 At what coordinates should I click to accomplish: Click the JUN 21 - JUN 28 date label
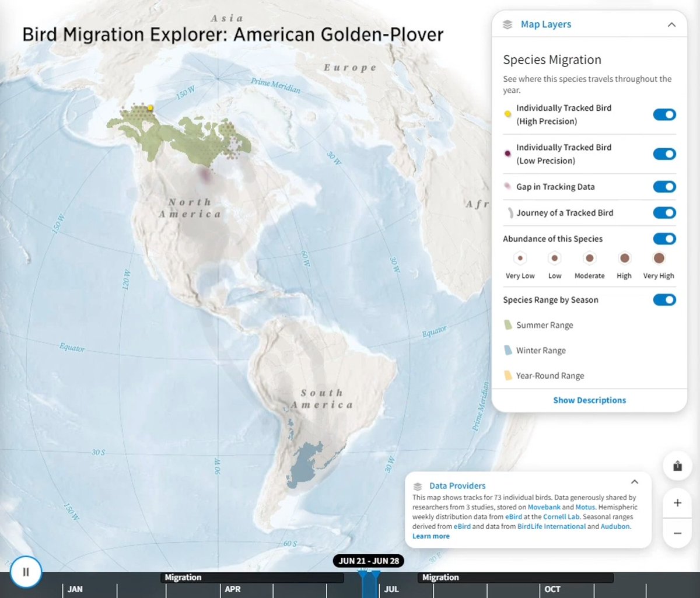click(x=369, y=561)
